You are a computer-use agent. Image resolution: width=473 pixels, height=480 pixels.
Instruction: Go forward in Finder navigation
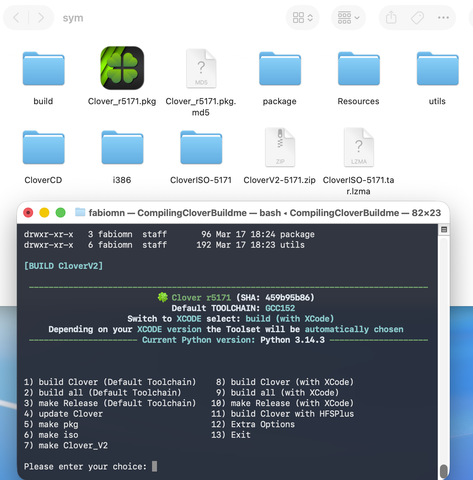pyautogui.click(x=41, y=18)
